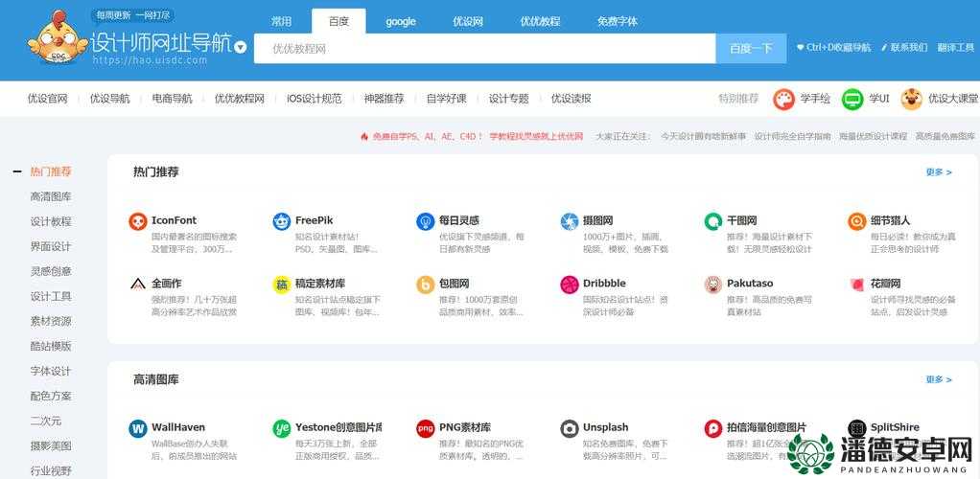
Task: Select 酷站模版 in left sidebar
Action: click(x=51, y=346)
